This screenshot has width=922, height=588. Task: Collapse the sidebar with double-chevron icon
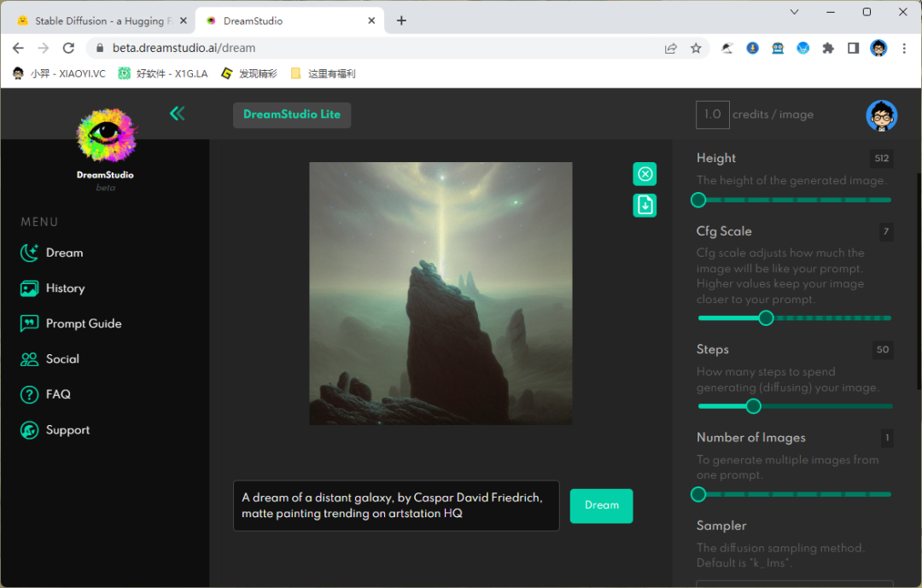[177, 114]
